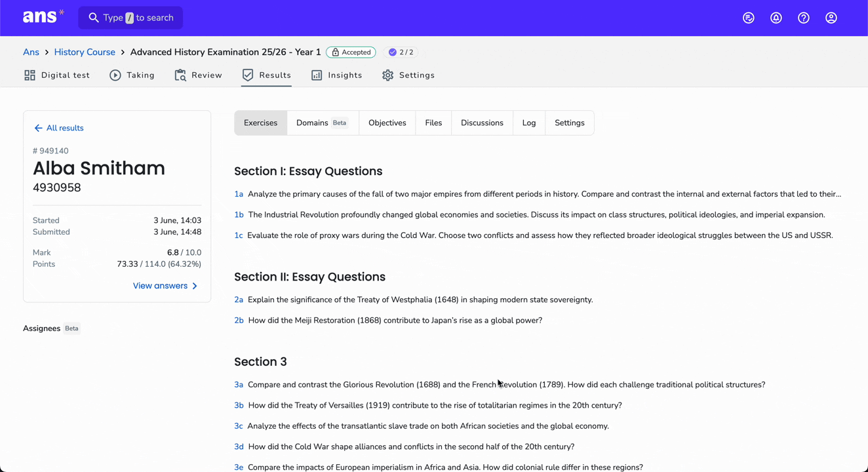Open the Discussions sub-tab
This screenshot has height=472, width=868.
click(482, 123)
